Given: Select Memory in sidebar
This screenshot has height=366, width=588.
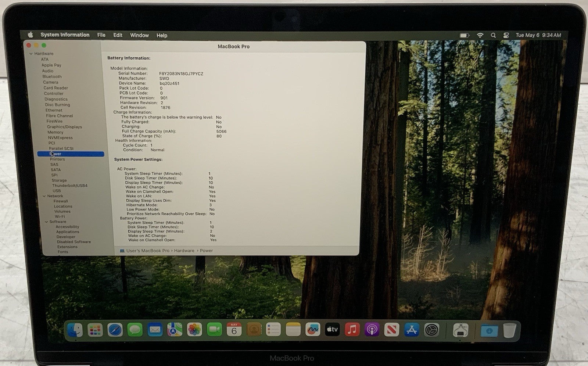Looking at the screenshot, I should (x=55, y=132).
